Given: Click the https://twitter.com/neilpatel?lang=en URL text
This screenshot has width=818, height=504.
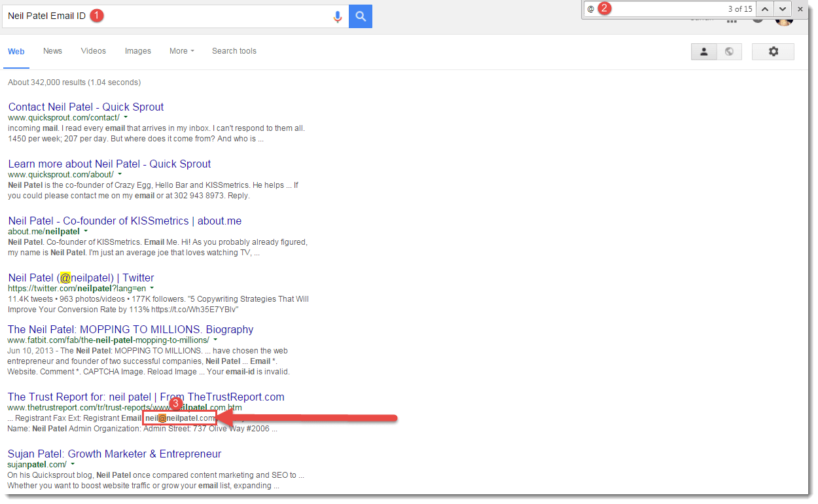Looking at the screenshot, I should (x=77, y=289).
